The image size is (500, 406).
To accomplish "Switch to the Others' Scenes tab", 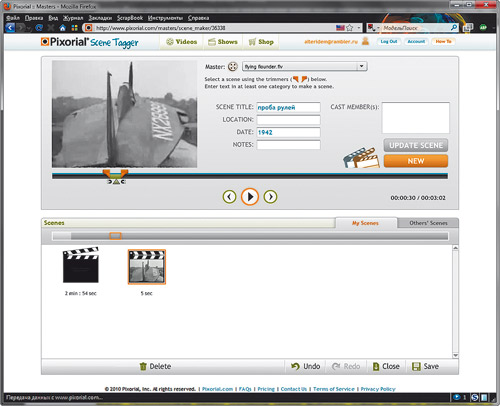I will (428, 223).
